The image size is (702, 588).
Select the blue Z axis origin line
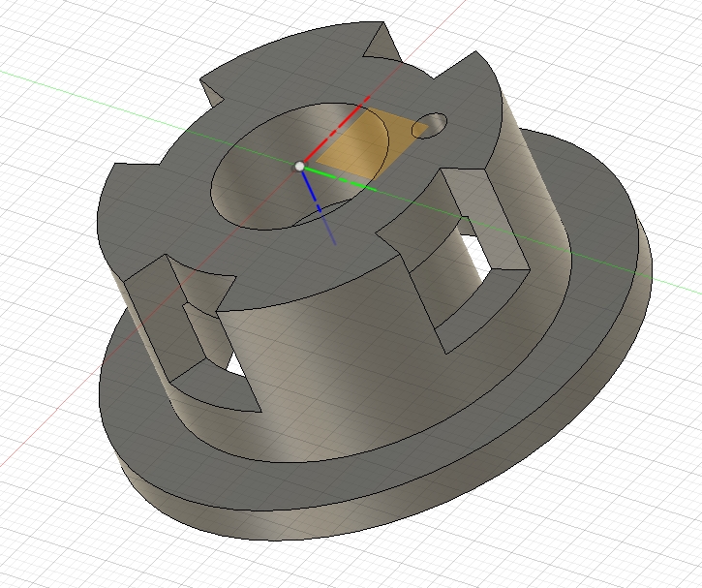tap(318, 207)
